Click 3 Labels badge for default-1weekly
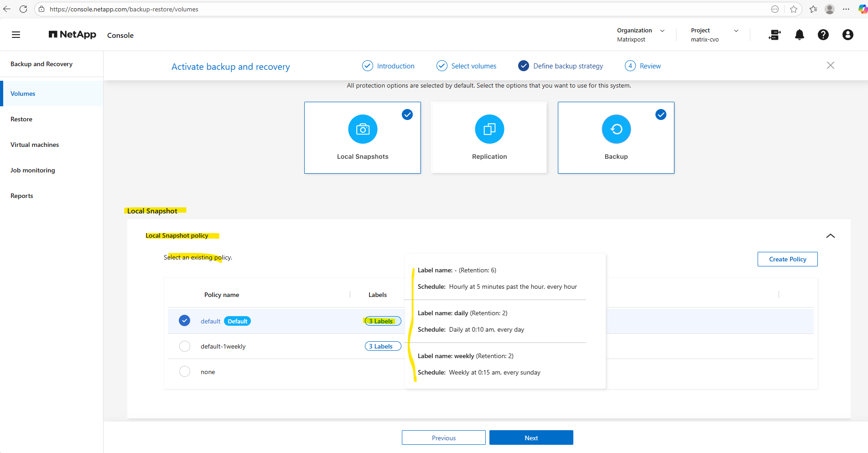Viewport: 868px width, 453px height. [383, 346]
